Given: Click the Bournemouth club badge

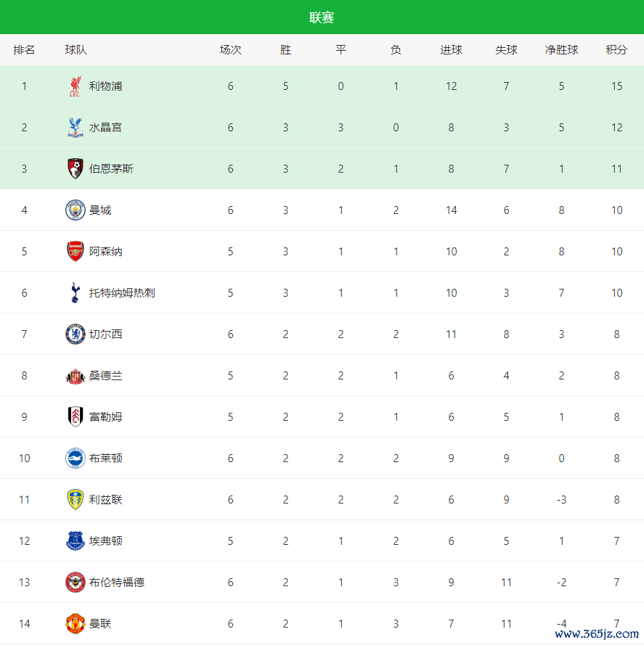Looking at the screenshot, I should click(75, 169).
